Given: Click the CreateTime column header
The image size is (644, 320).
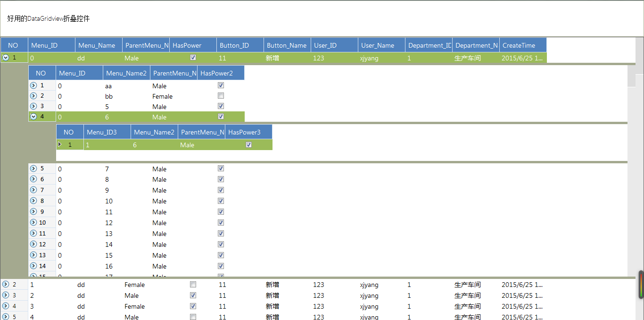Looking at the screenshot, I should tap(523, 45).
